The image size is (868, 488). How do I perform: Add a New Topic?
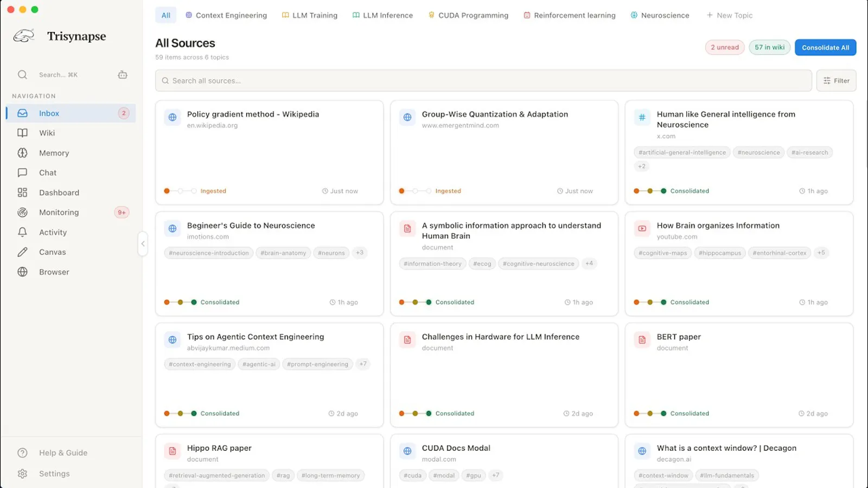click(x=730, y=15)
